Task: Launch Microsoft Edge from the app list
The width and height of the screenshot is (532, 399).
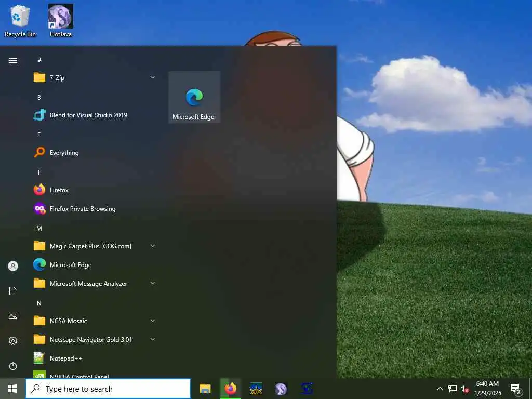Action: 95,264
